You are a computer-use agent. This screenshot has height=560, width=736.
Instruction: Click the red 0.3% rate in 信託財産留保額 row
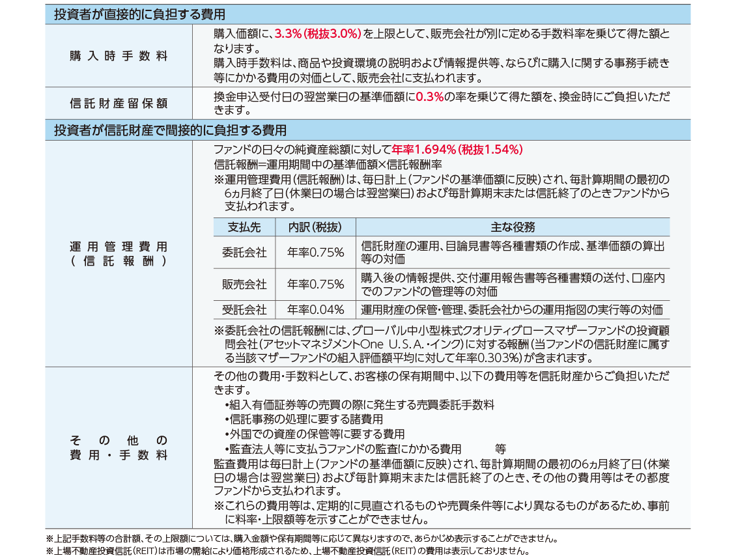click(429, 97)
